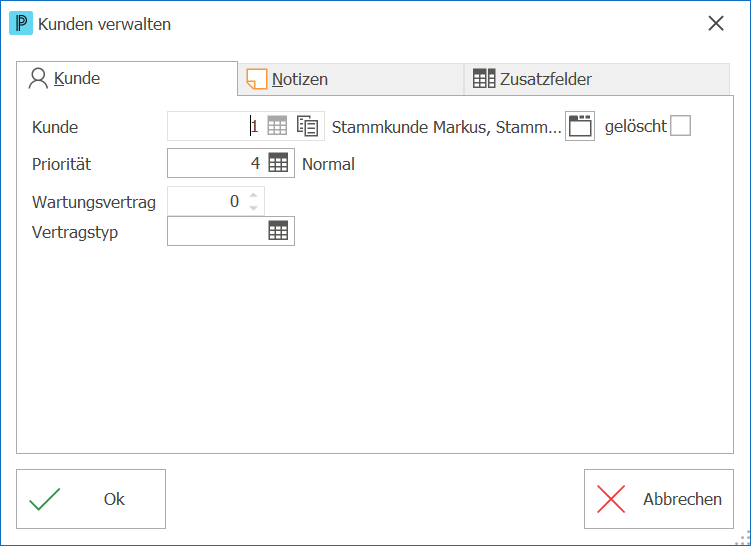Grab the dialog resize grip corner
751x546 pixels.
pyautogui.click(x=742, y=537)
